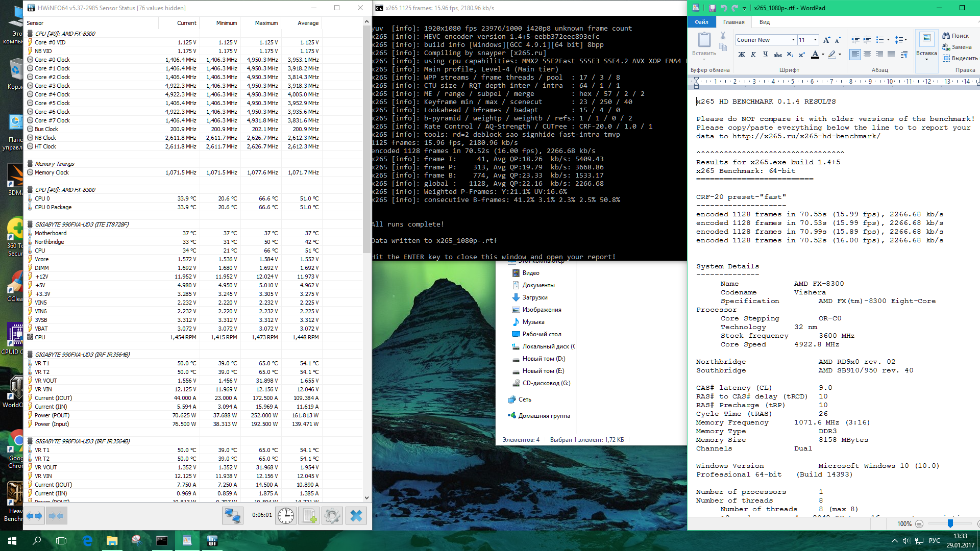Open Загрузки folder in Explorer sidebar
980x551 pixels.
[x=534, y=297]
